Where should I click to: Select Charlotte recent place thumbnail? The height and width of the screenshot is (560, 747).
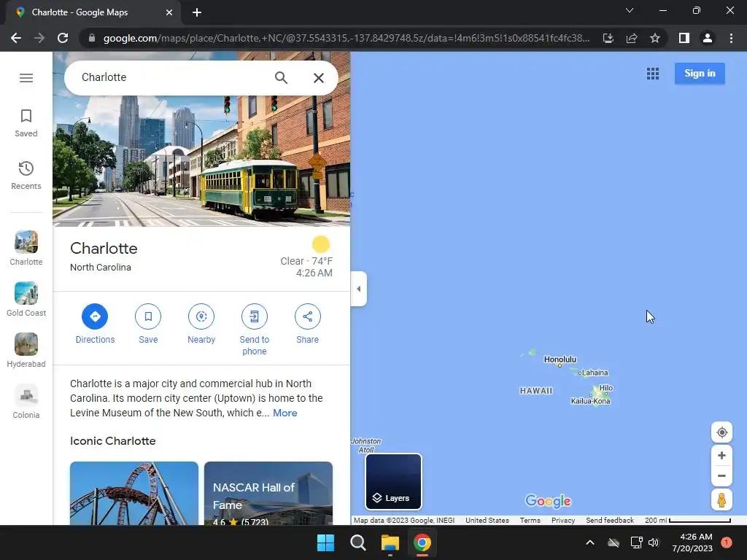pos(26,248)
